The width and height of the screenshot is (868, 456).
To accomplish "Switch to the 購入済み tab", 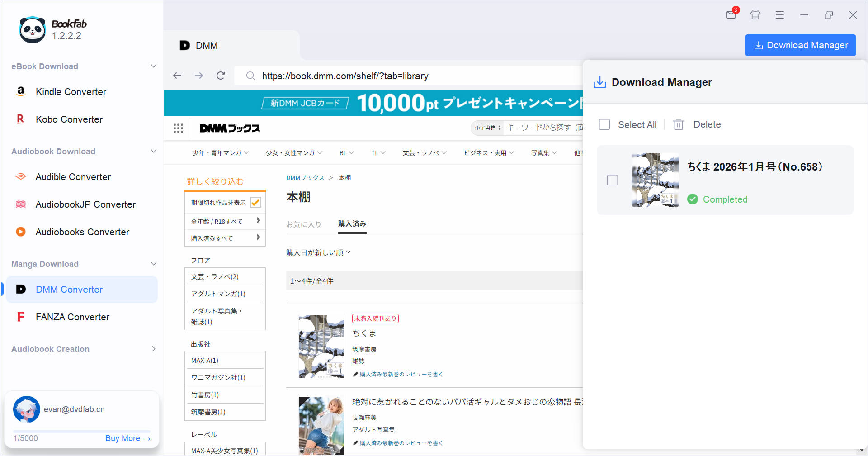I will pyautogui.click(x=352, y=224).
